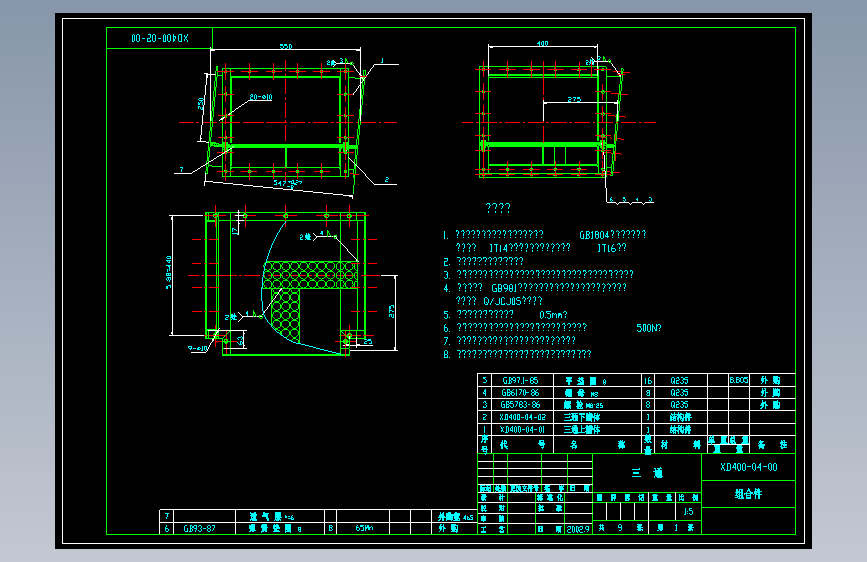867x562 pixels.
Task: Click the 65Mn material cell
Action: [363, 529]
